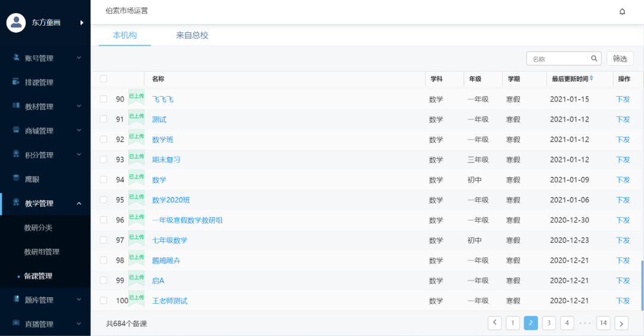The image size is (644, 336).
Task: Click the 积分管理 badge icon
Action: click(x=16, y=154)
